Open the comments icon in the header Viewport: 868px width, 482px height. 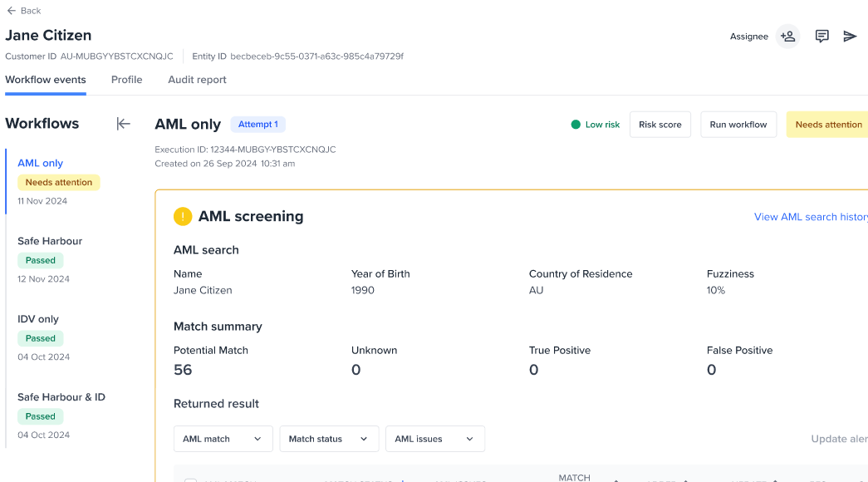tap(821, 37)
